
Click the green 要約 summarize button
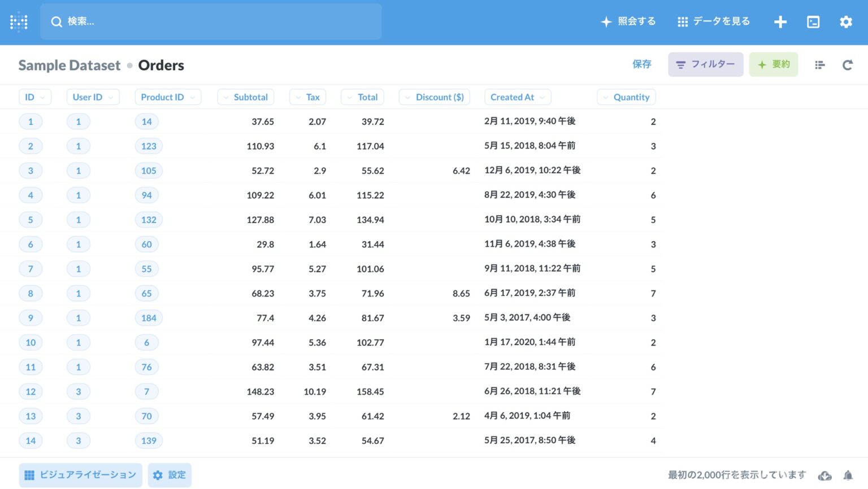click(773, 64)
